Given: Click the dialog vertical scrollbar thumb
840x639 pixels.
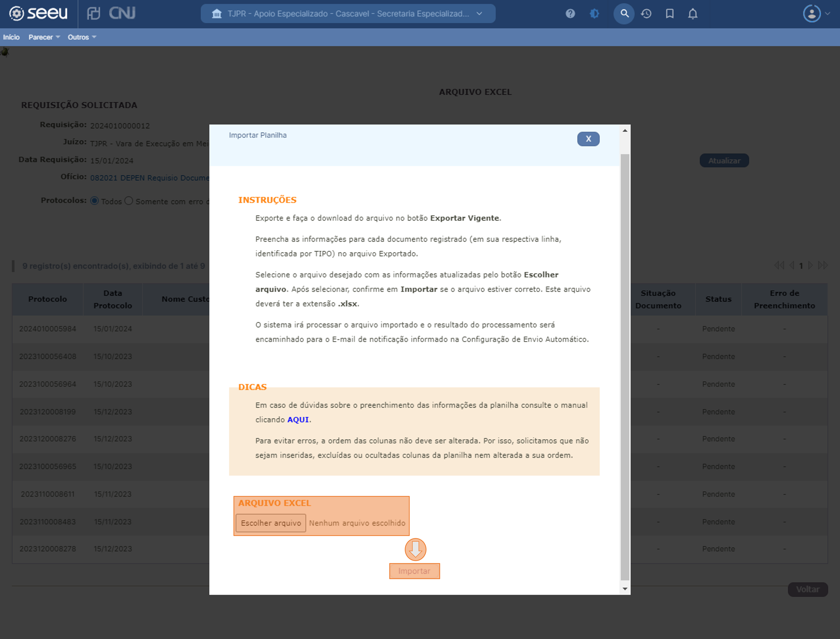Looking at the screenshot, I should [625, 367].
